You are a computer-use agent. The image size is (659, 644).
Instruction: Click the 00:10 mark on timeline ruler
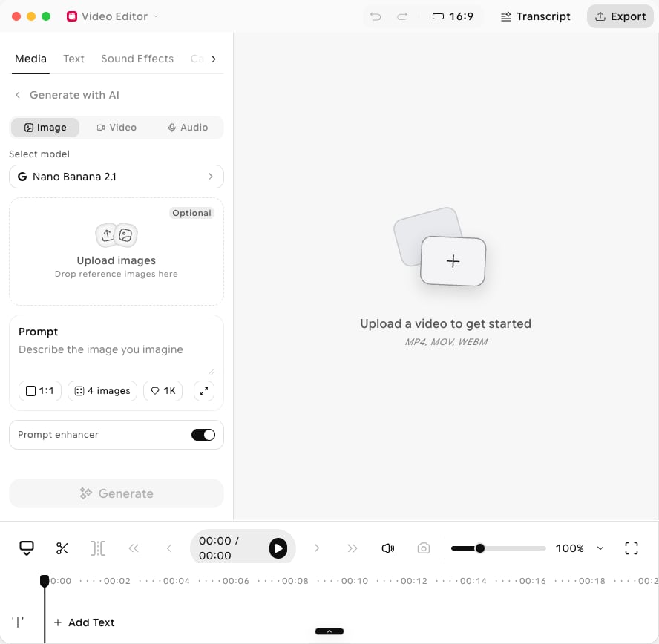pyautogui.click(x=354, y=581)
